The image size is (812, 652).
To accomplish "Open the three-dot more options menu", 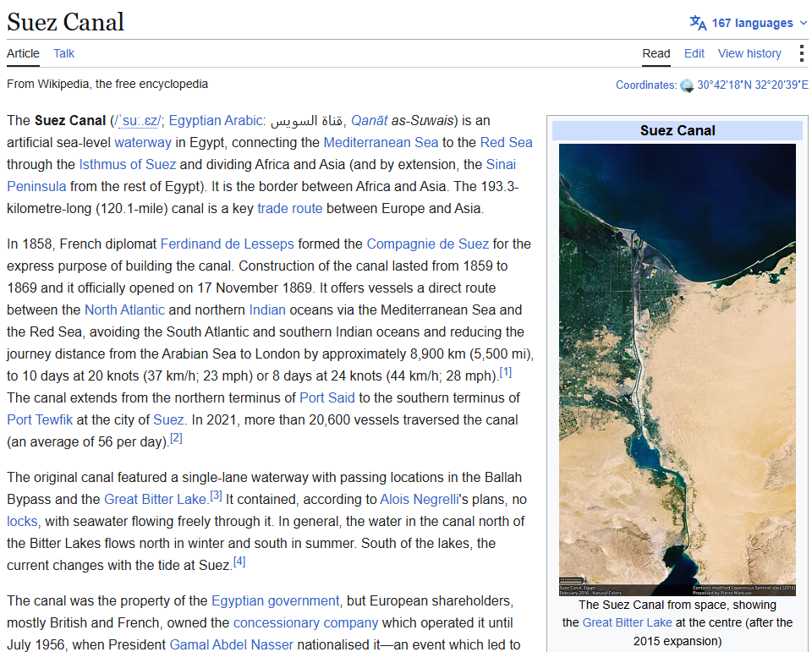I will [x=801, y=53].
